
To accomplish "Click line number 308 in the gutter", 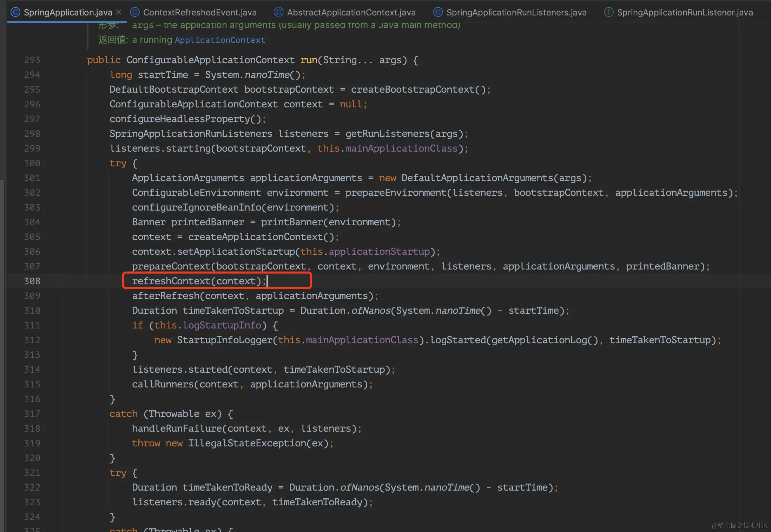I will pos(32,281).
